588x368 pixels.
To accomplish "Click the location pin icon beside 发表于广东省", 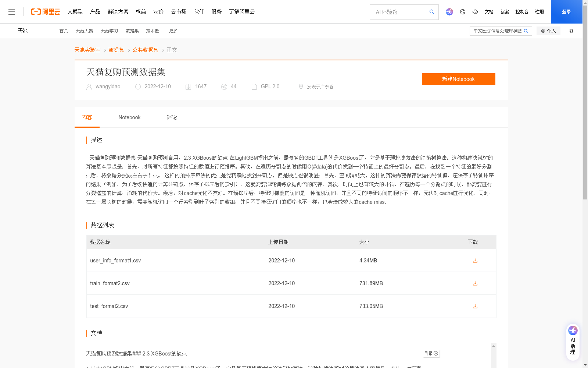I will coord(301,86).
